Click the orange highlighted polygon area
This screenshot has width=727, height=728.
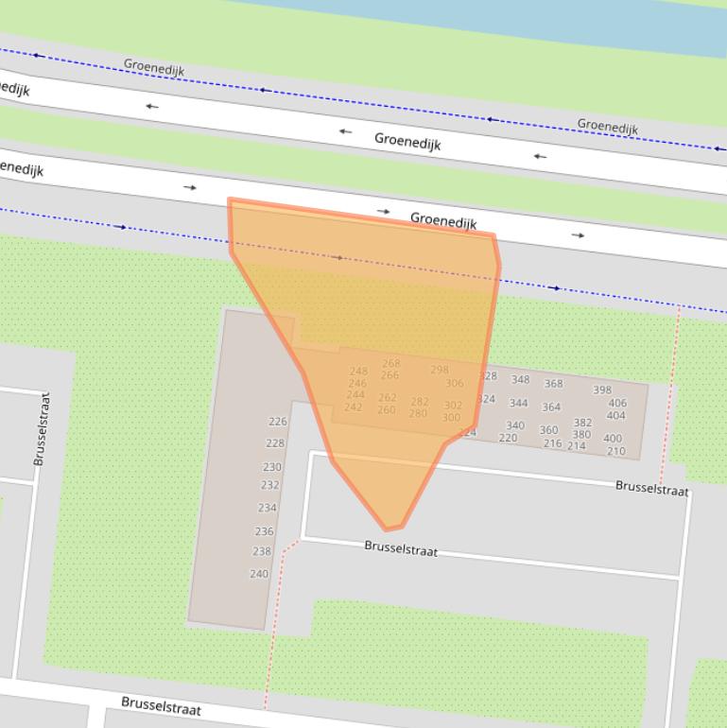[378, 312]
